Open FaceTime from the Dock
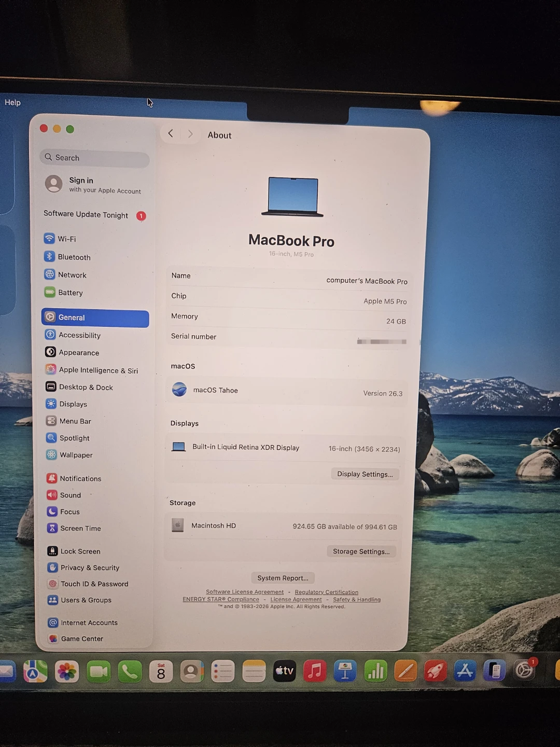This screenshot has width=560, height=747. tap(99, 672)
